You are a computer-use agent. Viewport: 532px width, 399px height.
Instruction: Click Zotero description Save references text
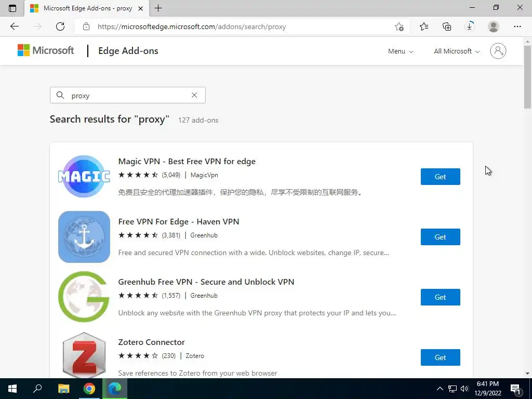coord(198,373)
